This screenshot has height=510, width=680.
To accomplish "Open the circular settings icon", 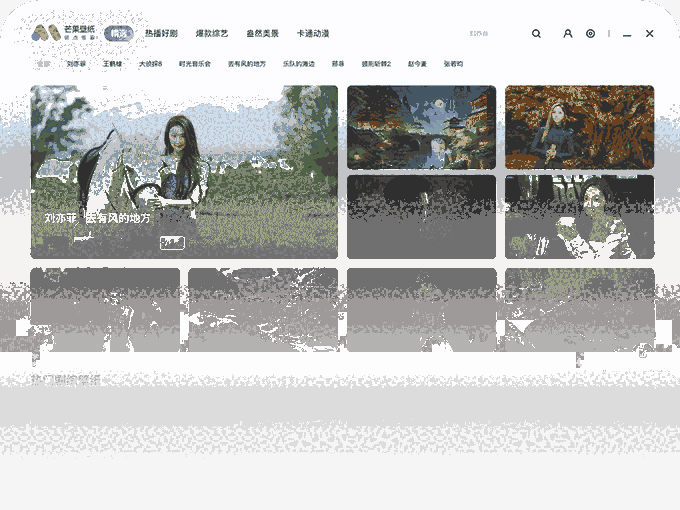I will (x=590, y=33).
